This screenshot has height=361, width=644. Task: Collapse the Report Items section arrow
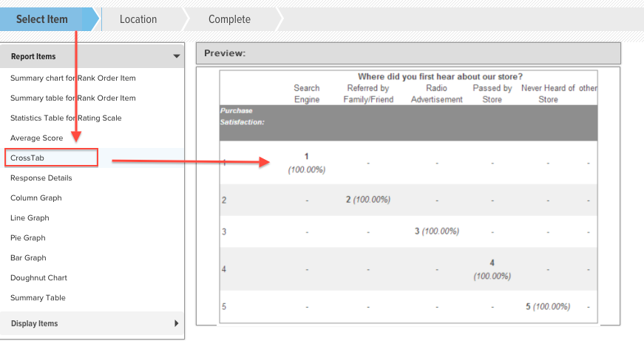pyautogui.click(x=177, y=56)
